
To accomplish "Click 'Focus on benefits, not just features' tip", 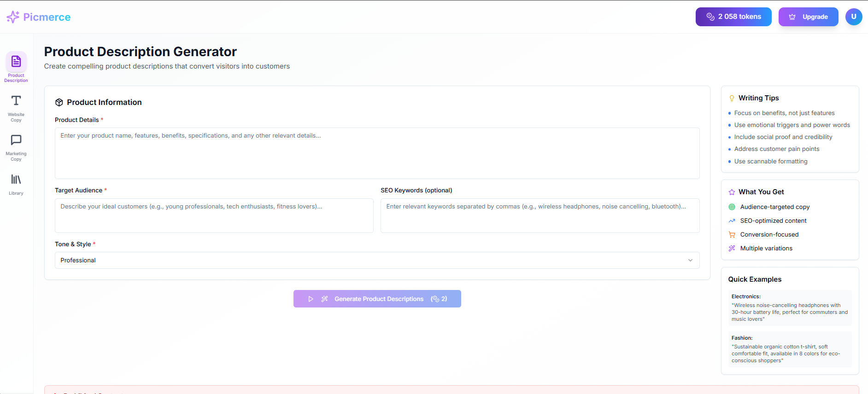I will [x=784, y=113].
